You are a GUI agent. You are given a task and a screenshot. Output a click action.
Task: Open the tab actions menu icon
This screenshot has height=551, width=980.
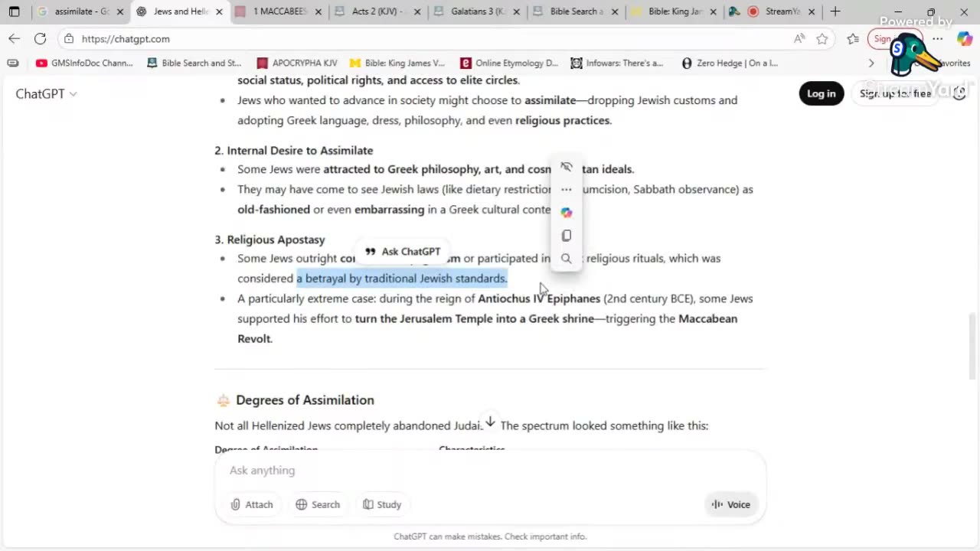tap(14, 11)
